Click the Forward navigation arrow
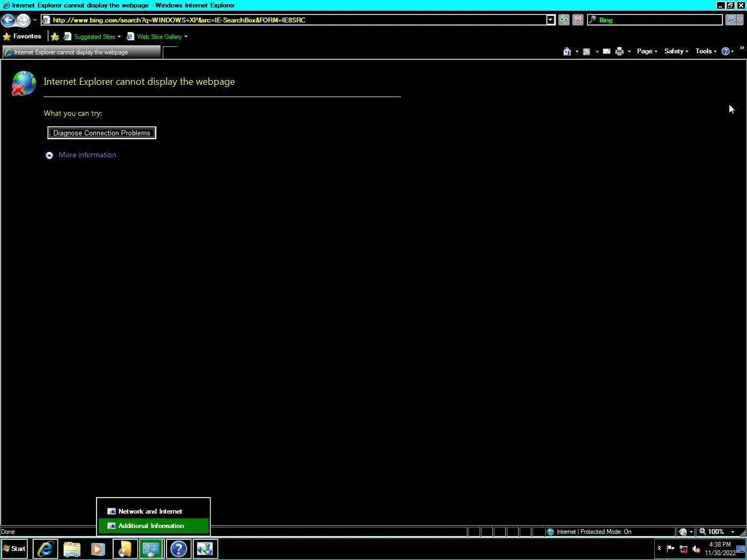 [x=23, y=20]
